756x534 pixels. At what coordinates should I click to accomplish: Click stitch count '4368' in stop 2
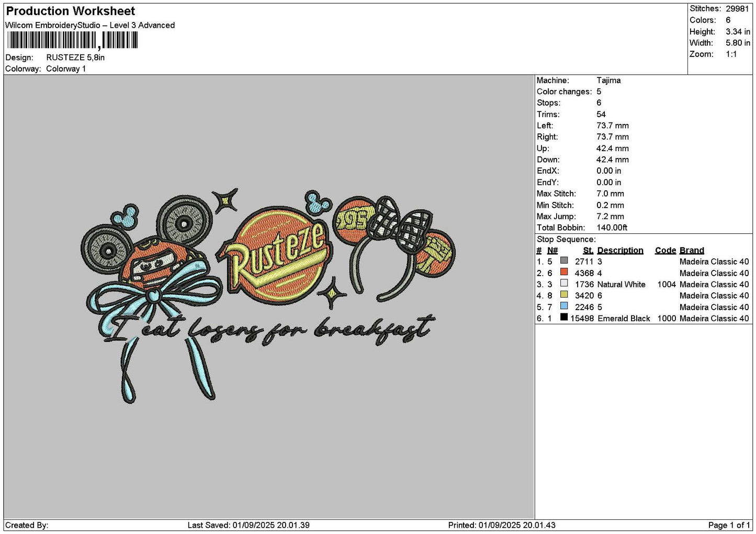pos(584,273)
